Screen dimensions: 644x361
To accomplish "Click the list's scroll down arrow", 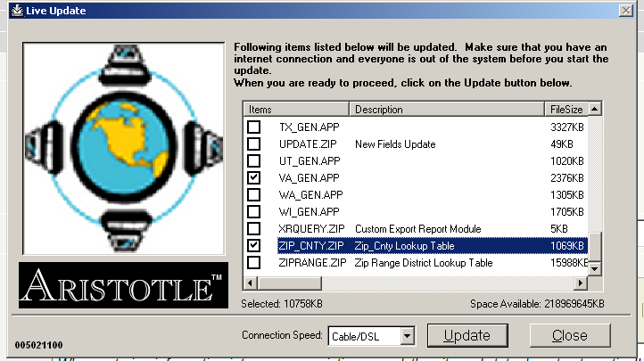I will 595,269.
